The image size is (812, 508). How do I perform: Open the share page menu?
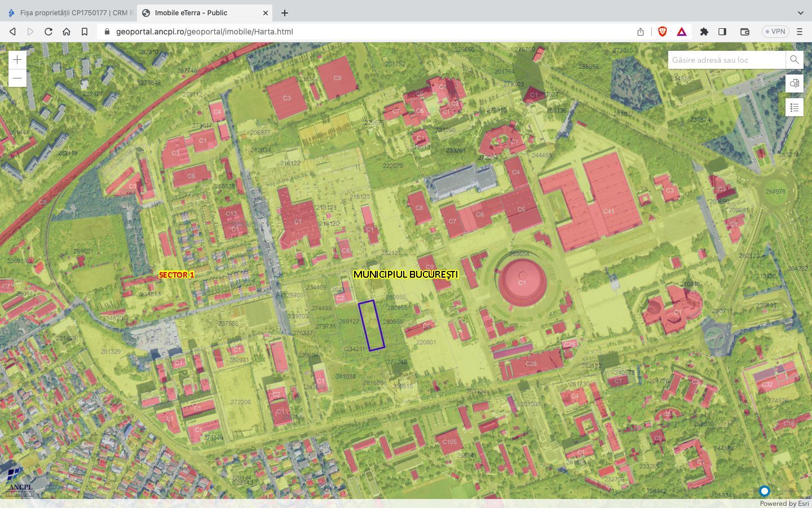click(641, 32)
